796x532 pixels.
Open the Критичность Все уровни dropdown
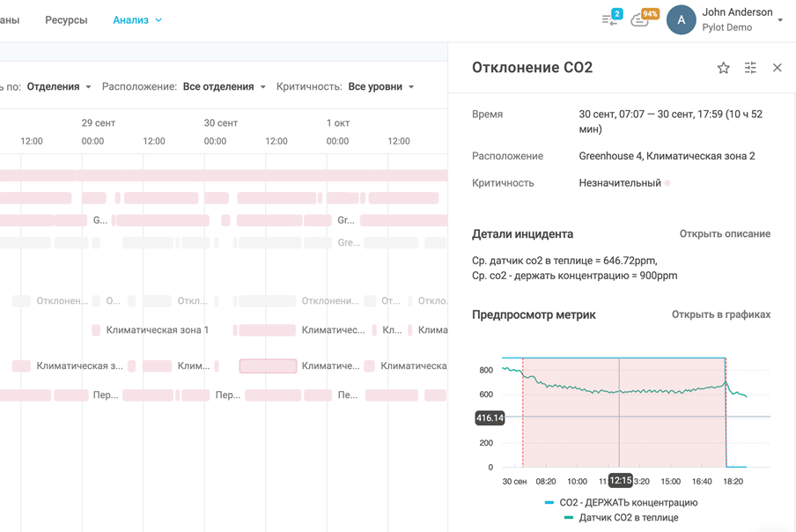coord(381,86)
